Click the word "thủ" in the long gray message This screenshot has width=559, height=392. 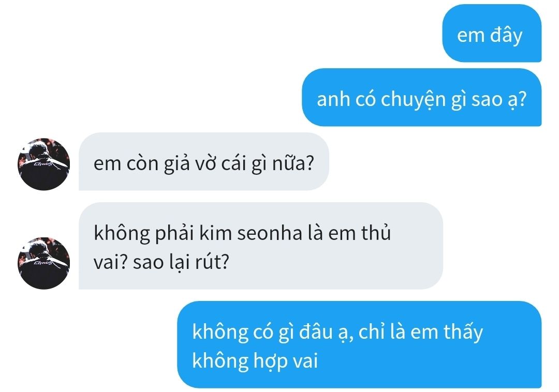click(376, 233)
